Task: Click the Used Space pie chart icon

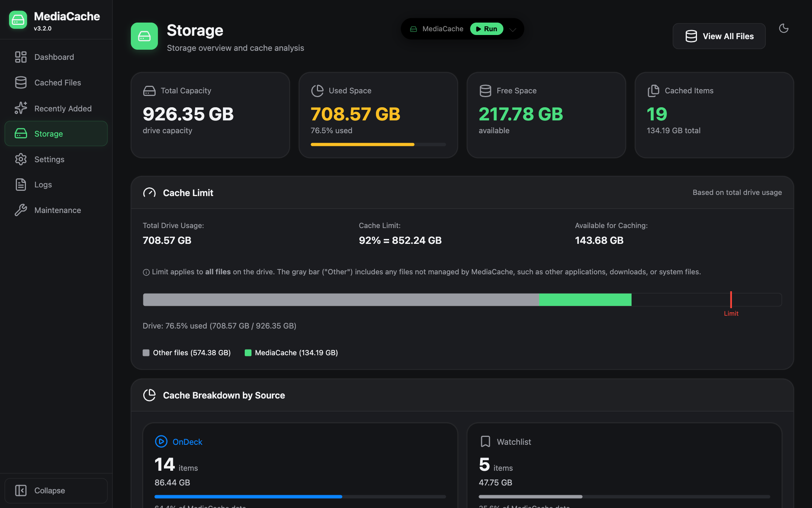Action: [x=317, y=91]
